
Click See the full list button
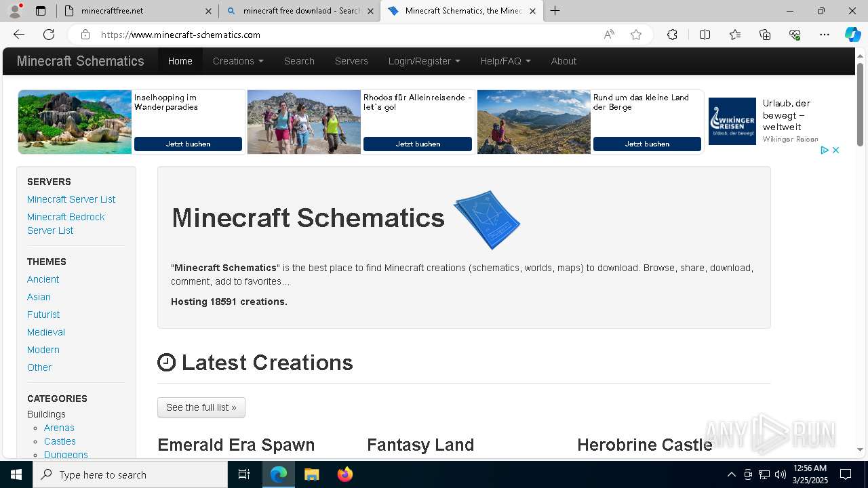pos(201,407)
